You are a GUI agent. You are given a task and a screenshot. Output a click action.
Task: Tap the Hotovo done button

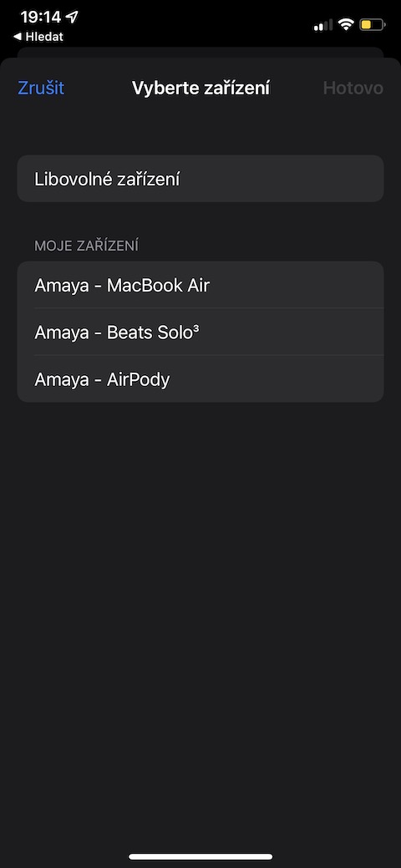353,88
